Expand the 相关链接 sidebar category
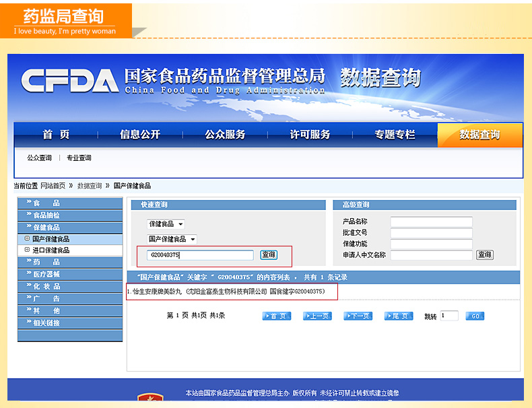 coord(70,323)
